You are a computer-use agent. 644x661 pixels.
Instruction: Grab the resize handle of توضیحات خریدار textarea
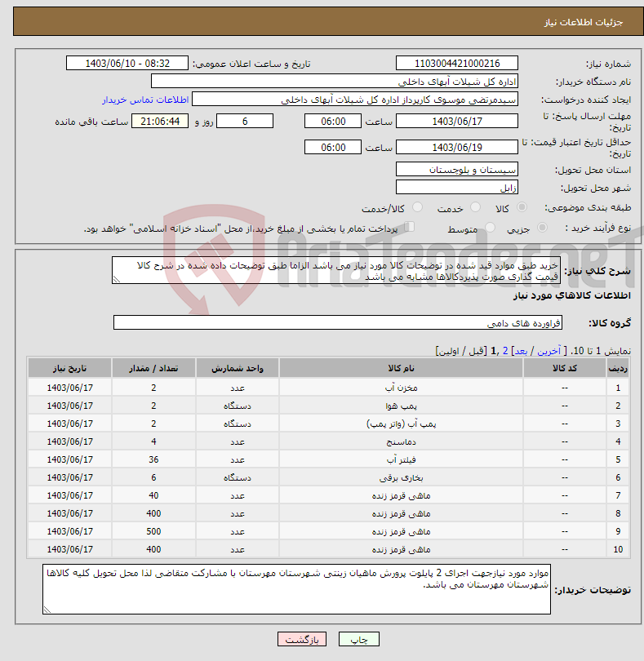tap(47, 610)
